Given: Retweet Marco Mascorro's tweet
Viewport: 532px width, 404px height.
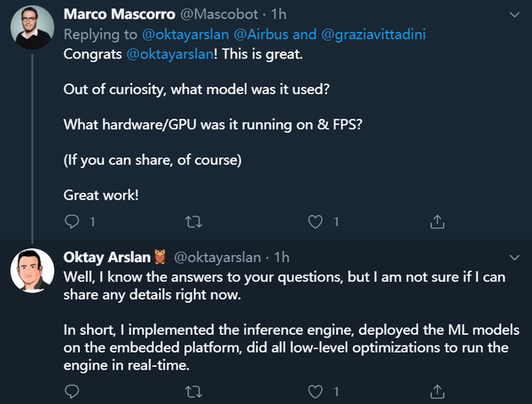Looking at the screenshot, I should pyautogui.click(x=193, y=222).
